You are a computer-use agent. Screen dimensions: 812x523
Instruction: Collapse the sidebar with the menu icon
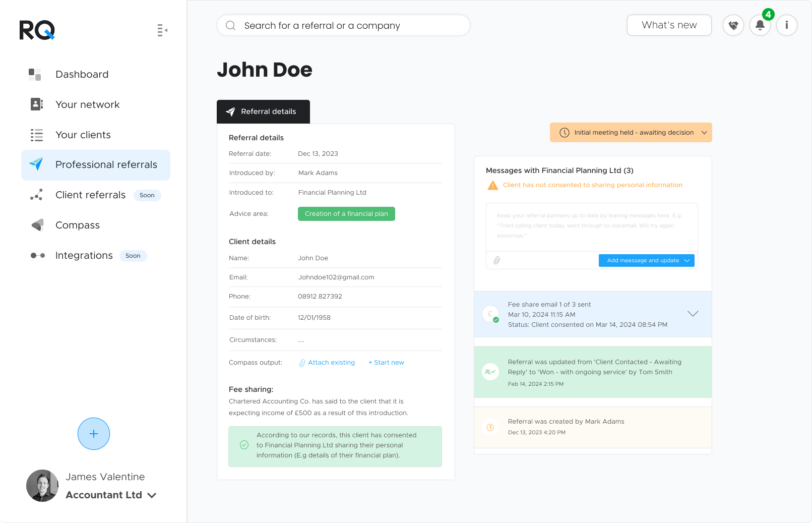tap(162, 31)
